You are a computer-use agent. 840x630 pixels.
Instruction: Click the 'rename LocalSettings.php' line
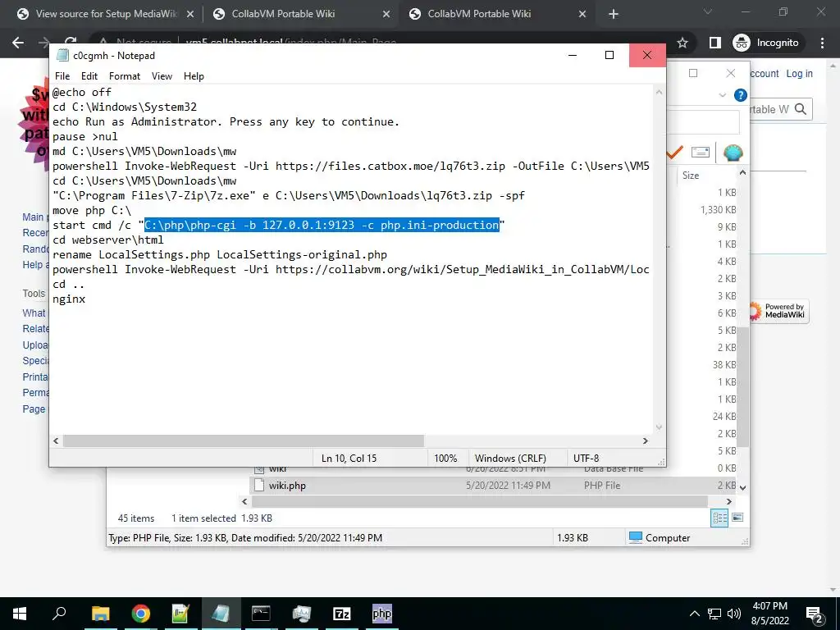220,254
